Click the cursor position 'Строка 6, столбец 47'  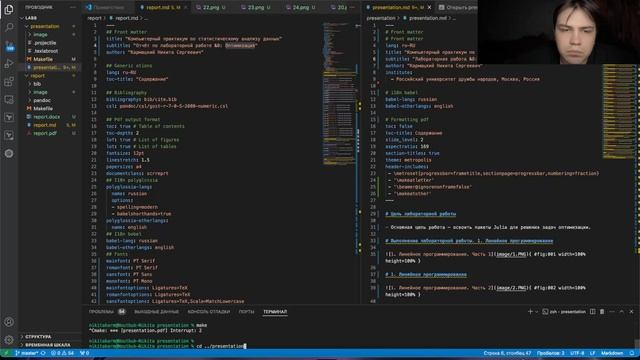click(507, 353)
